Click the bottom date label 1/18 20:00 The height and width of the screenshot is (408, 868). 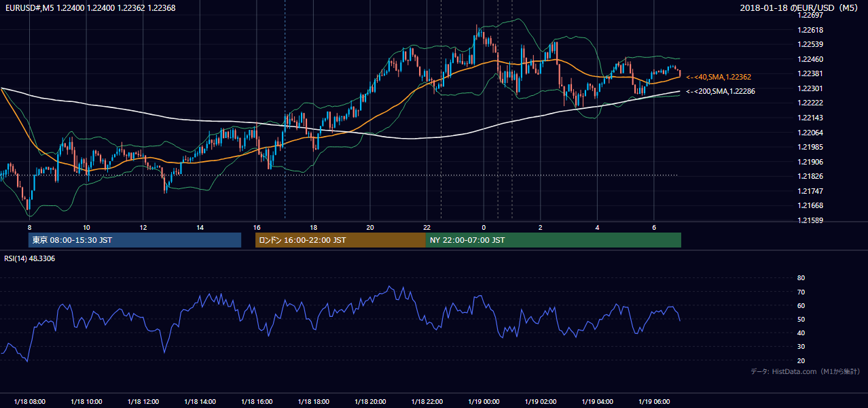point(370,402)
